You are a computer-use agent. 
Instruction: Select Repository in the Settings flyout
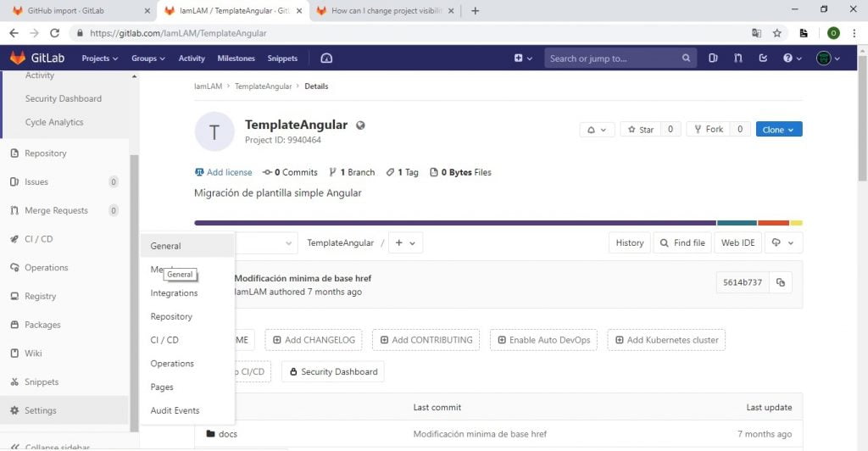[187, 316]
